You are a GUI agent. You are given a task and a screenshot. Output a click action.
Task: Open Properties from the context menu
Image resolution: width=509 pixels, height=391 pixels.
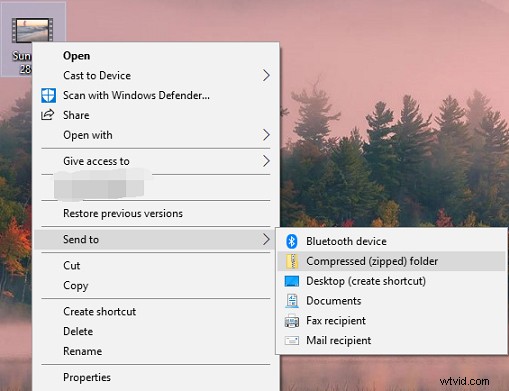[157, 377]
